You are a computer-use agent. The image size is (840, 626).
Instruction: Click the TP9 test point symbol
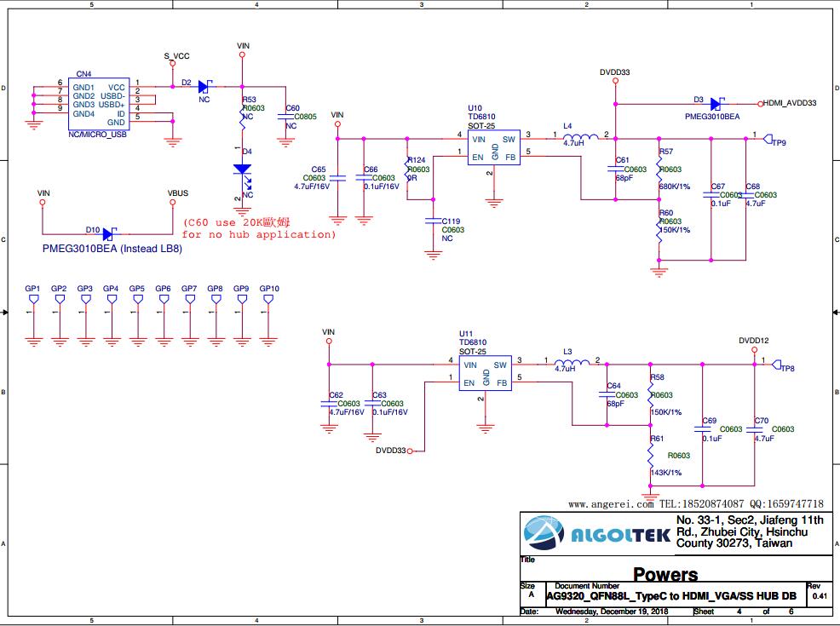click(x=768, y=139)
